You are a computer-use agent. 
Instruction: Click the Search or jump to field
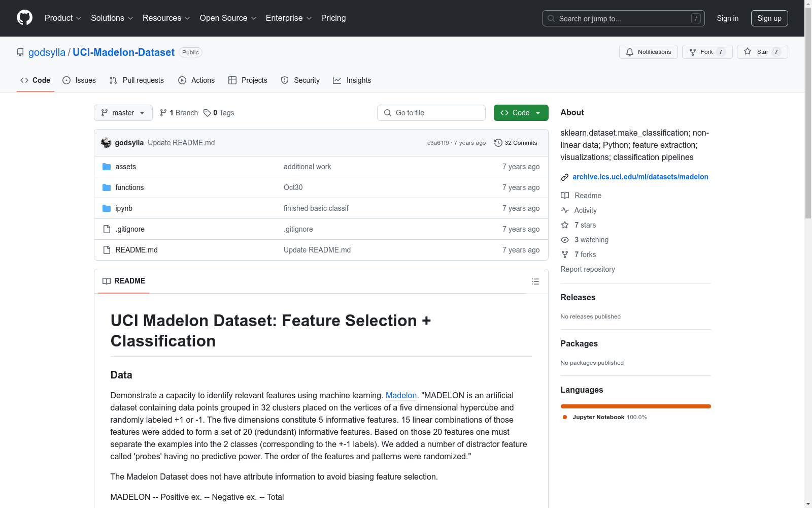click(624, 18)
